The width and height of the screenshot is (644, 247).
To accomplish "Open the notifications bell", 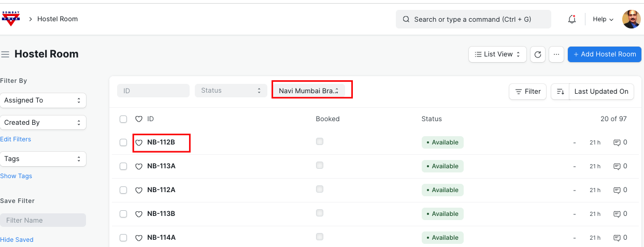I will [x=572, y=19].
